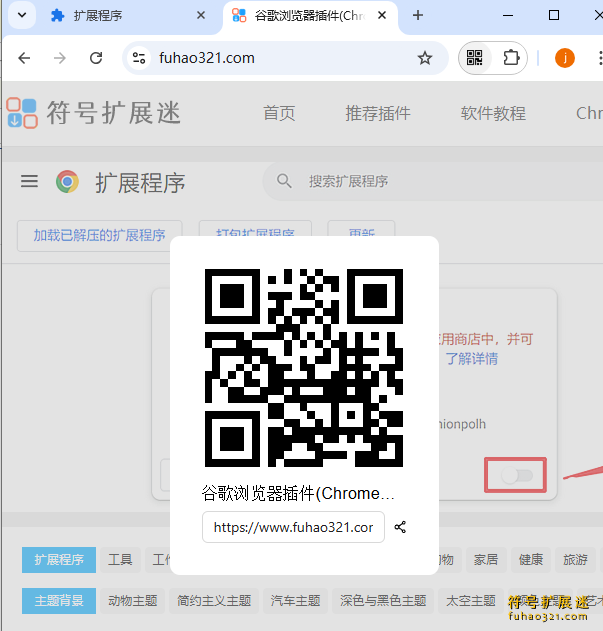This screenshot has height=631, width=603.
Task: Click the fuhao321.com address bar
Action: pyautogui.click(x=285, y=58)
